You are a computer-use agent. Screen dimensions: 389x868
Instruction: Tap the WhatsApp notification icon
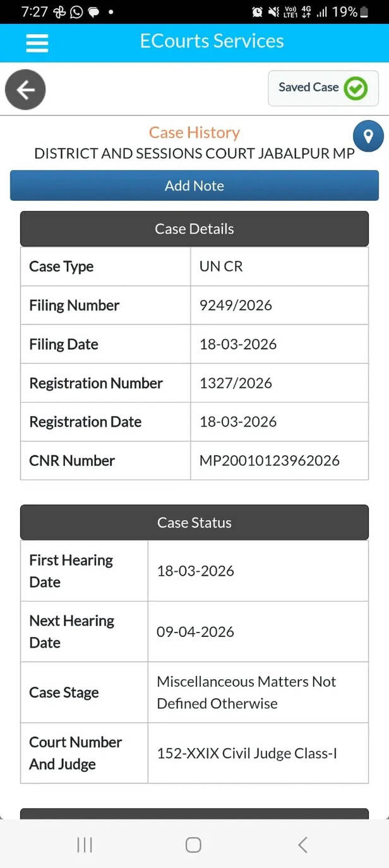[76, 11]
